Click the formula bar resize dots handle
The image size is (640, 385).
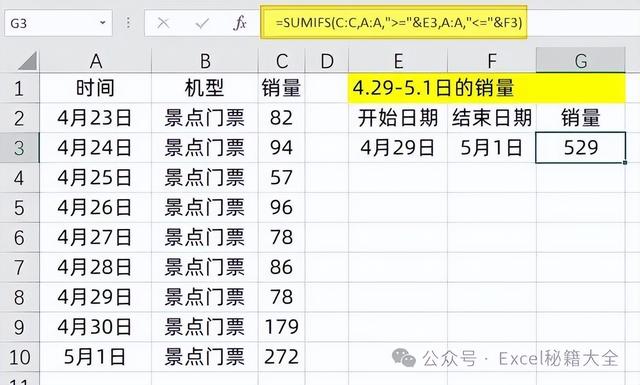pos(128,23)
